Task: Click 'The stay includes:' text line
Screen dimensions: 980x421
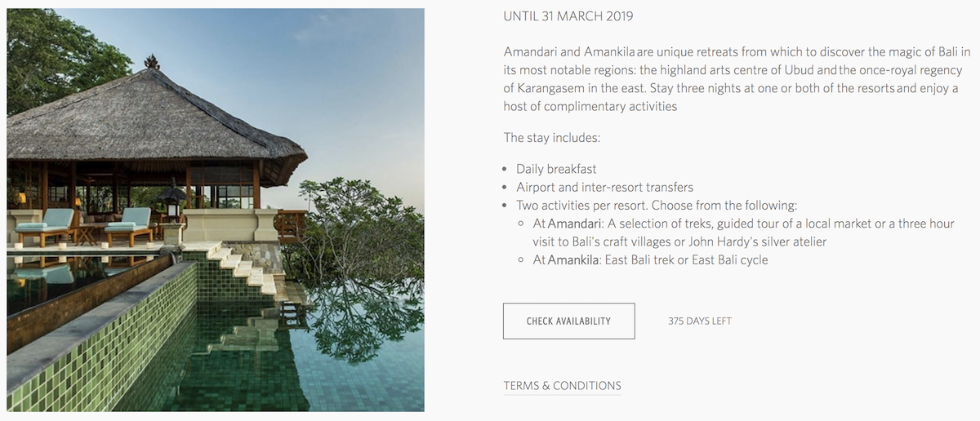Action: tap(552, 138)
